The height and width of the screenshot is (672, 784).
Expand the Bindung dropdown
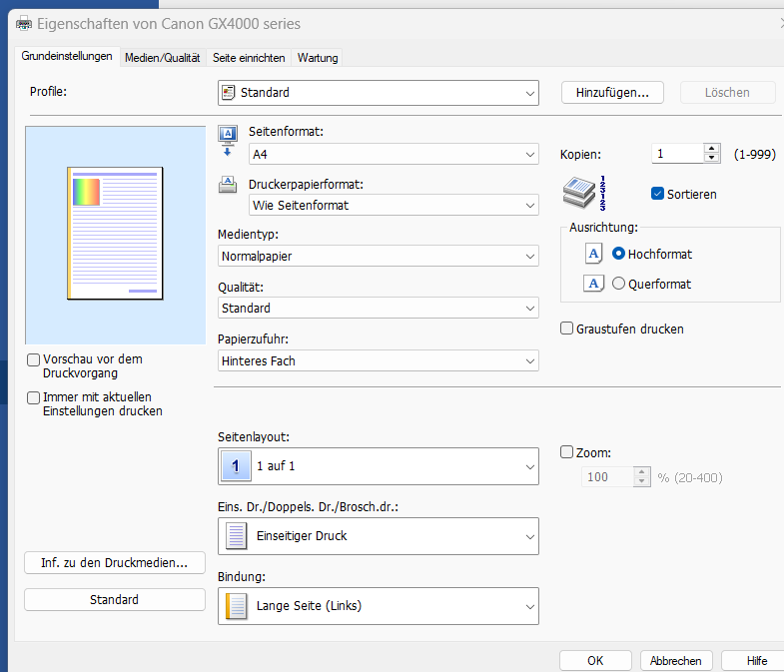(379, 606)
